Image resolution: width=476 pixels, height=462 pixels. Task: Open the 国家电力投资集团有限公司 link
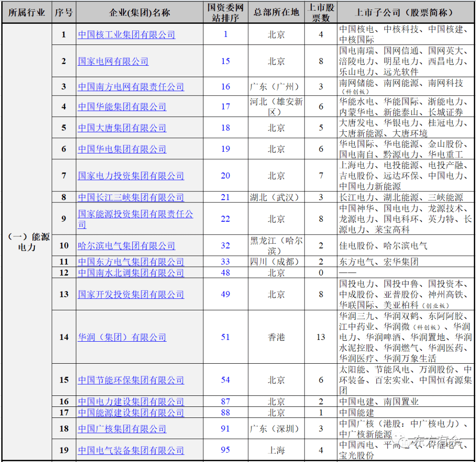click(131, 176)
